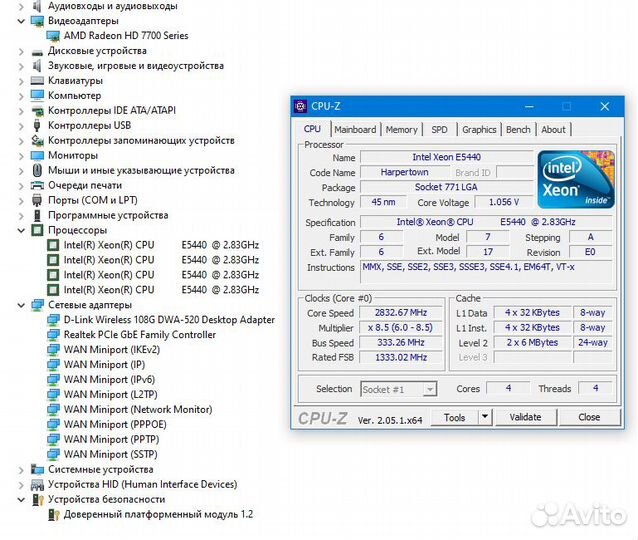Click the Очереди печати printer icon
This screenshot has width=638, height=540.
[x=37, y=186]
